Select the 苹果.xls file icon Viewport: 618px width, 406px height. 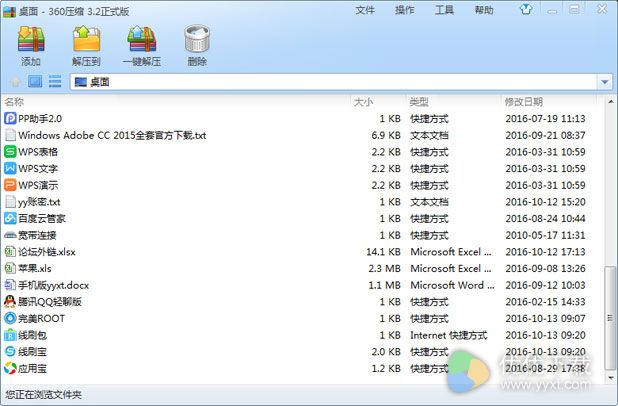coord(10,268)
